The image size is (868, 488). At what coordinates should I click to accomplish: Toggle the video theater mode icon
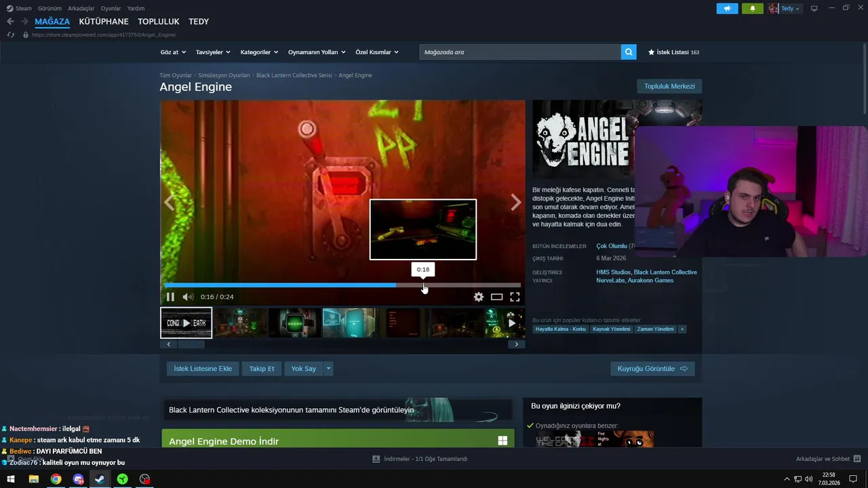coord(496,297)
